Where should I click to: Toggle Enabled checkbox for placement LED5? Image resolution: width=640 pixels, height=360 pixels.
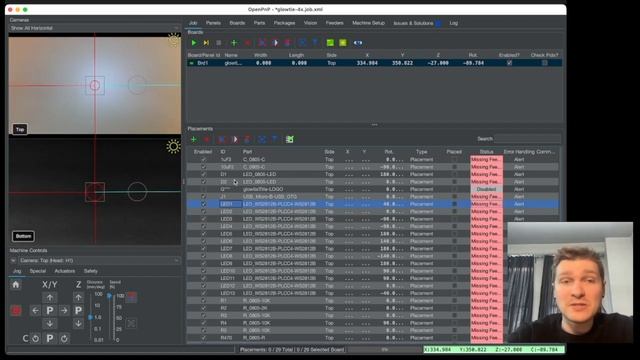click(x=203, y=233)
